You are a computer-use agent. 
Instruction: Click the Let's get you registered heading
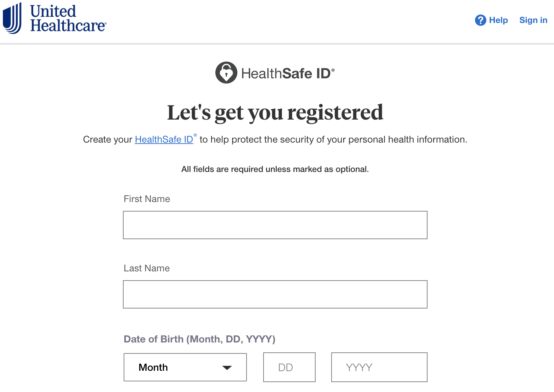tap(275, 113)
